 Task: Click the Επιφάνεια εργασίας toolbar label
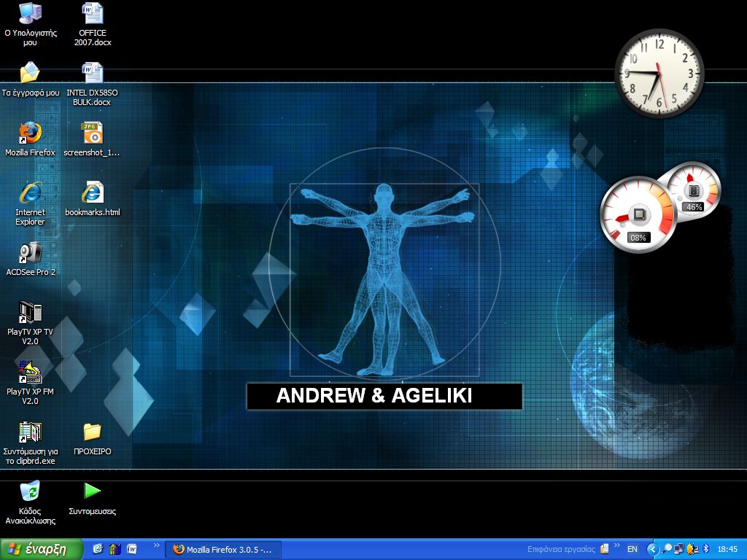point(561,550)
